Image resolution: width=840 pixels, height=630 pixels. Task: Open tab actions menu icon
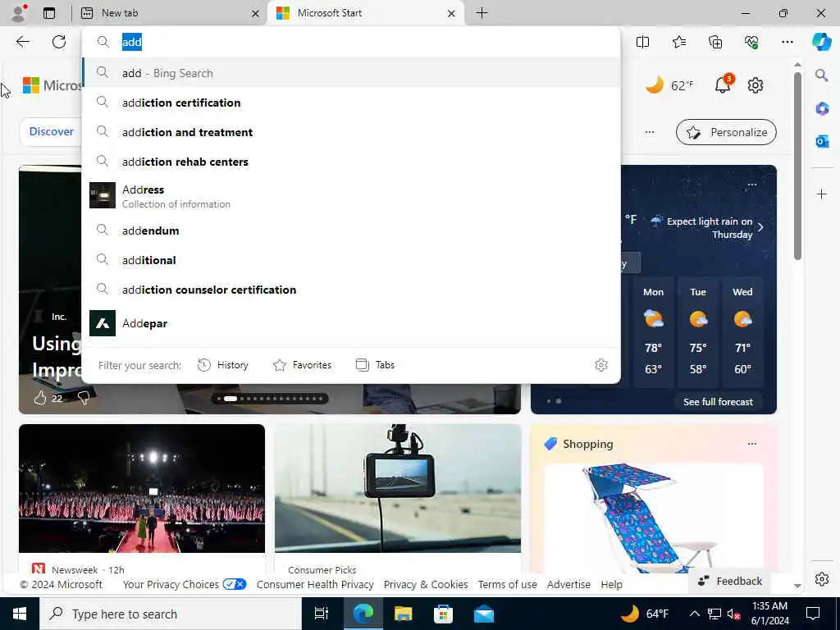(49, 13)
